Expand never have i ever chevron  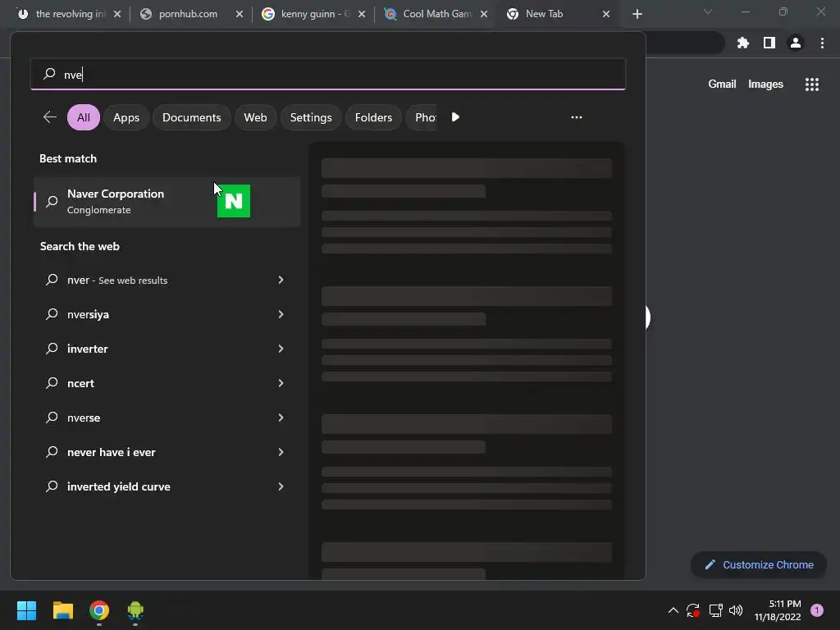[x=281, y=452]
